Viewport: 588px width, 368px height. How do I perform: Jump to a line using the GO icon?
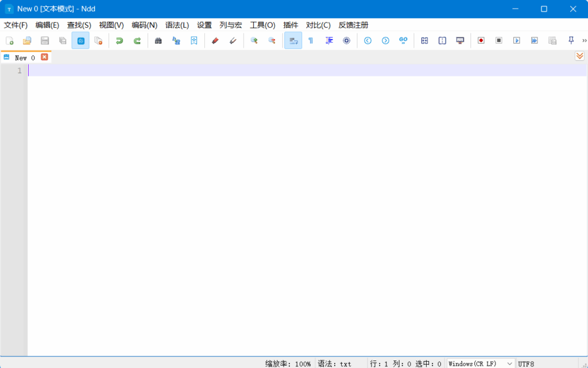coord(403,40)
